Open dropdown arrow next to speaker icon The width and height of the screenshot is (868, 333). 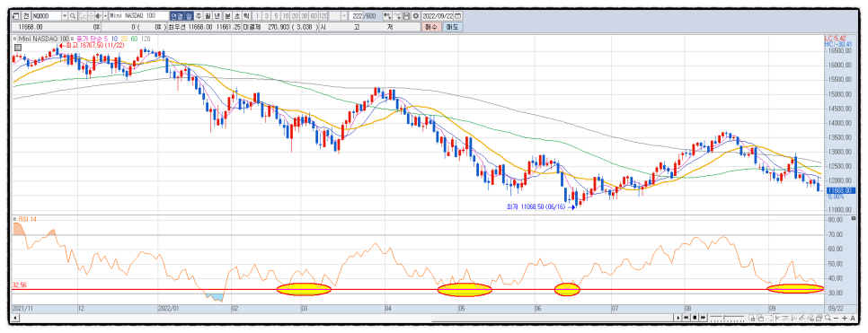105,15
